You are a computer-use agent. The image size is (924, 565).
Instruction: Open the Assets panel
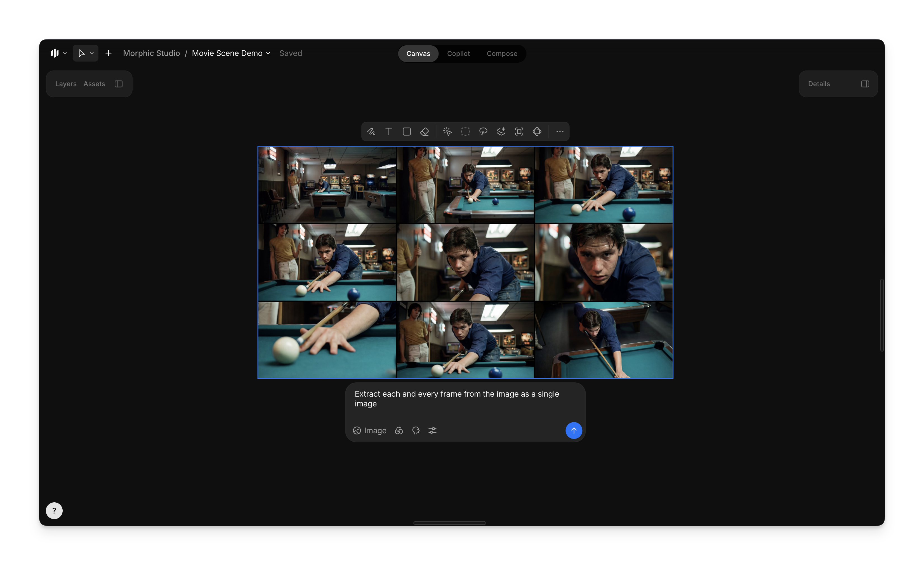coord(94,84)
